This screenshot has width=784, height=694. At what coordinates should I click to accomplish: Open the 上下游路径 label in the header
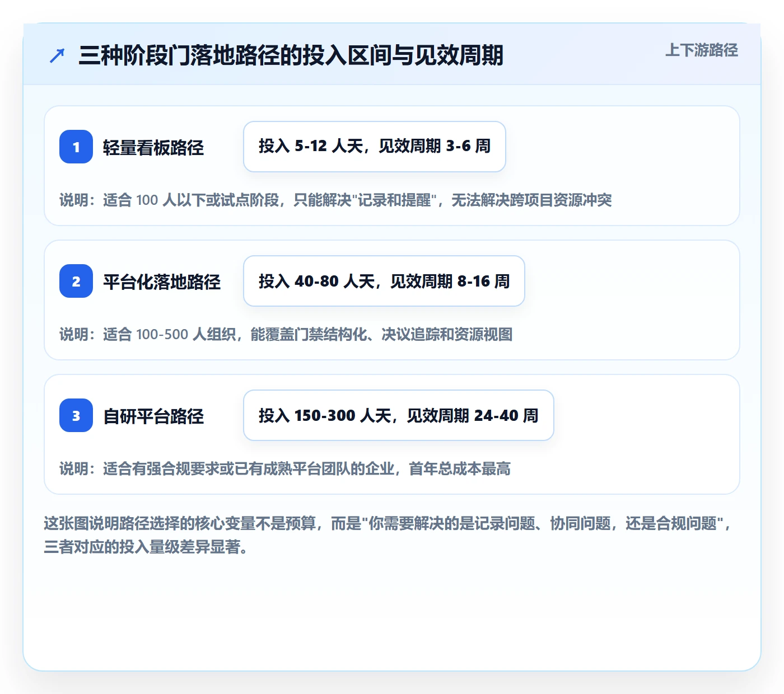[x=702, y=50]
